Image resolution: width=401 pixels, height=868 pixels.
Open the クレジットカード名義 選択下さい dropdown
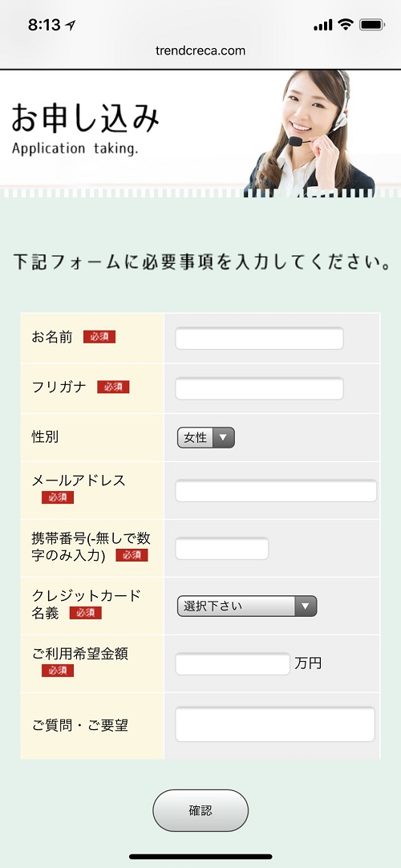pos(247,606)
